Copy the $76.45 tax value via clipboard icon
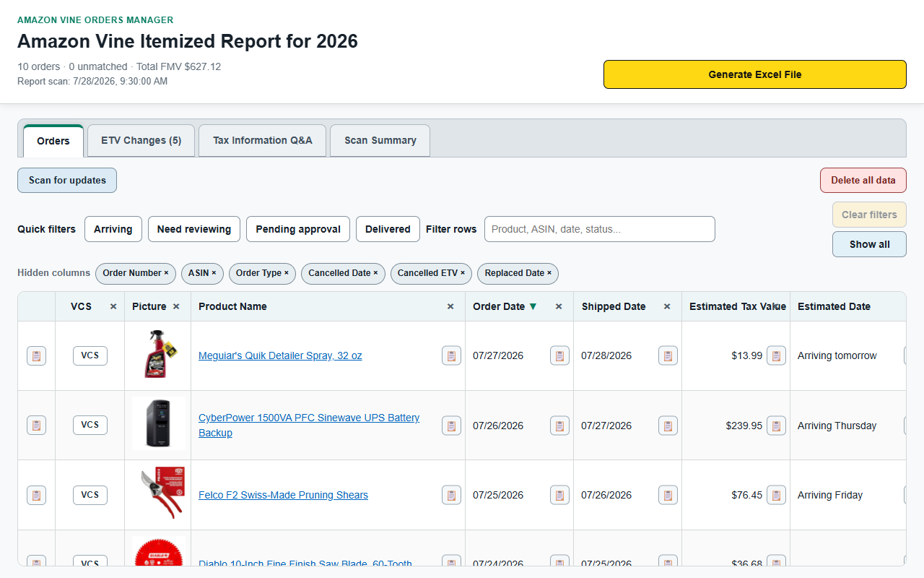924x578 pixels. click(776, 495)
